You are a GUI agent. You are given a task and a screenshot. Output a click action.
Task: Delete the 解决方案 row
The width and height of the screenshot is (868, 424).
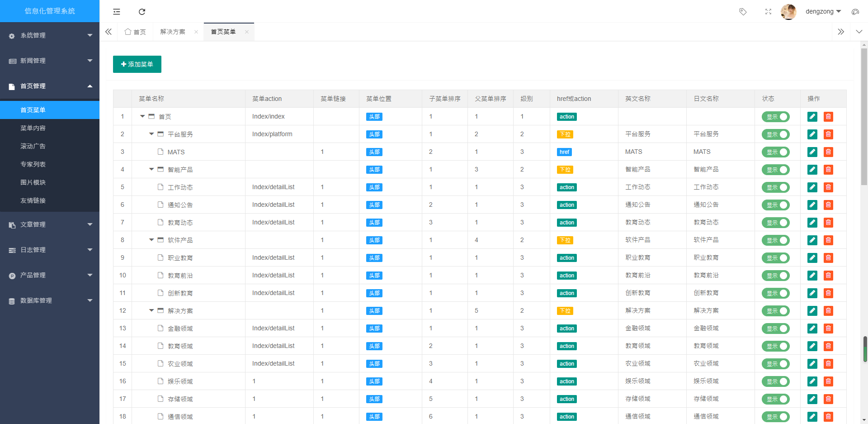point(828,311)
